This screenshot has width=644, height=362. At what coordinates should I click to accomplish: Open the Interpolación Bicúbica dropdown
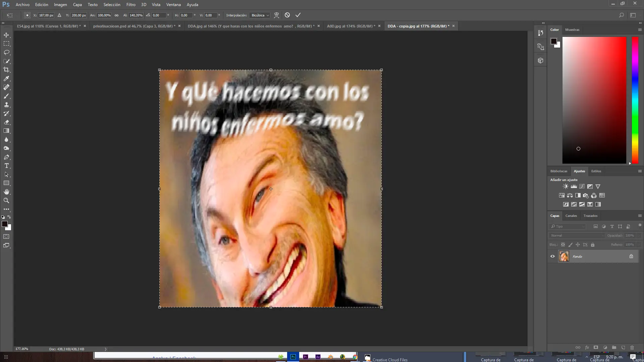260,15
